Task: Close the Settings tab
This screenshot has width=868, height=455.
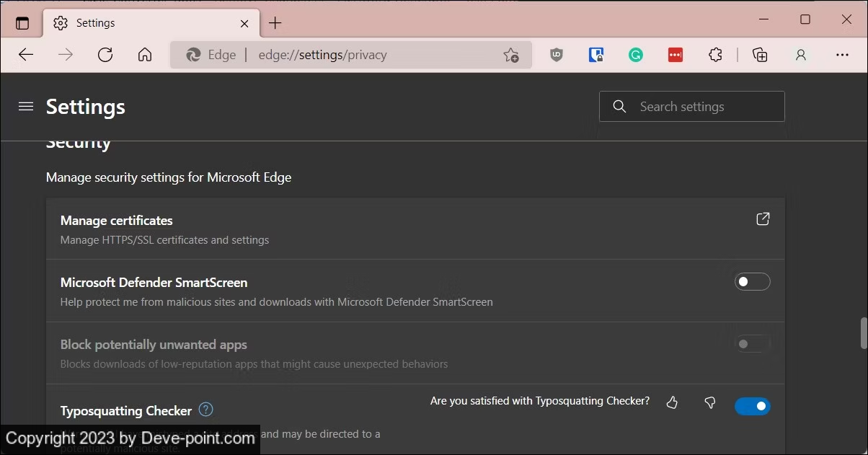Action: (244, 23)
